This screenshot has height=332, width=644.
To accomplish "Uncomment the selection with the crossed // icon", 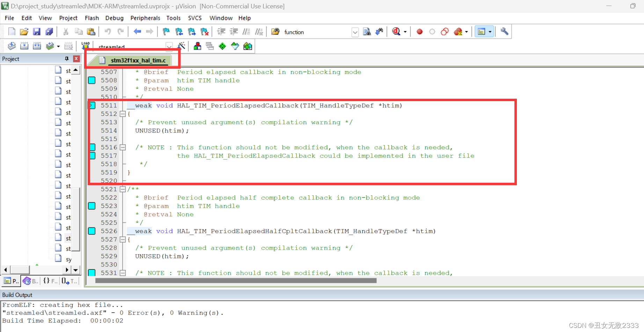I will point(259,32).
